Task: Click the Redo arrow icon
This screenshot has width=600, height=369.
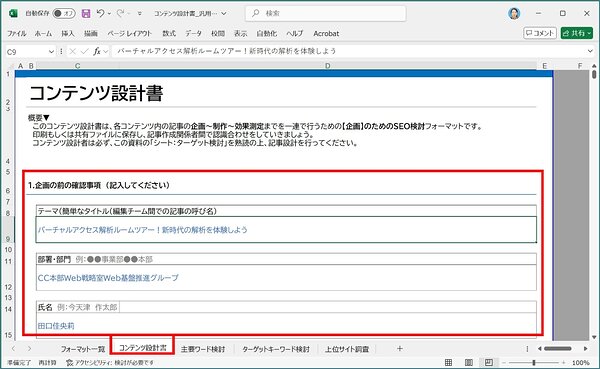Action: pos(121,13)
